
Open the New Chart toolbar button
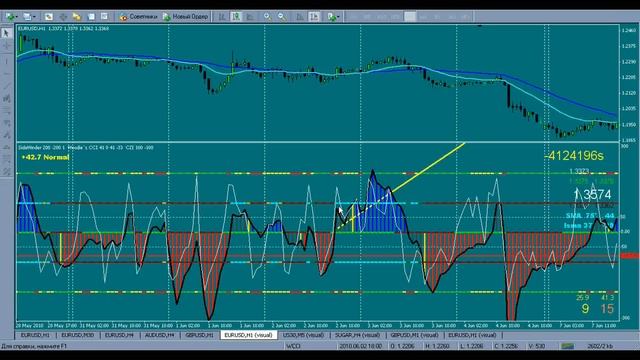tap(9, 17)
